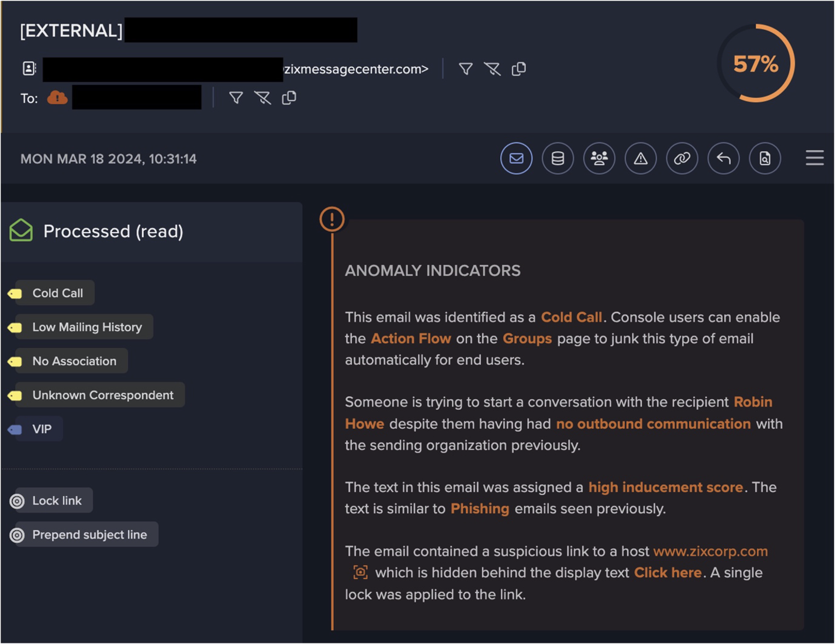Viewport: 837px width, 644px height.
Task: Toggle the Lock link setting
Action: (50, 500)
